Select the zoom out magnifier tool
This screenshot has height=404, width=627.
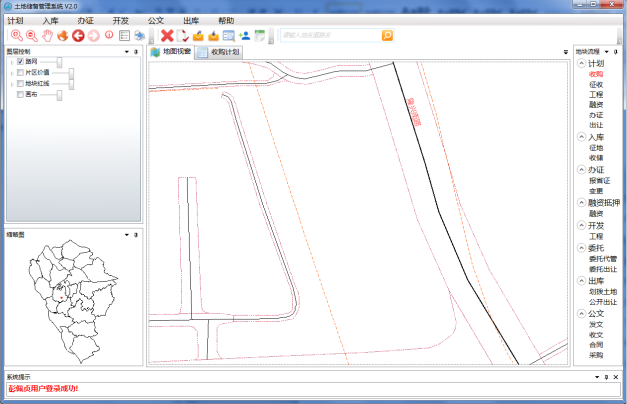click(x=32, y=36)
